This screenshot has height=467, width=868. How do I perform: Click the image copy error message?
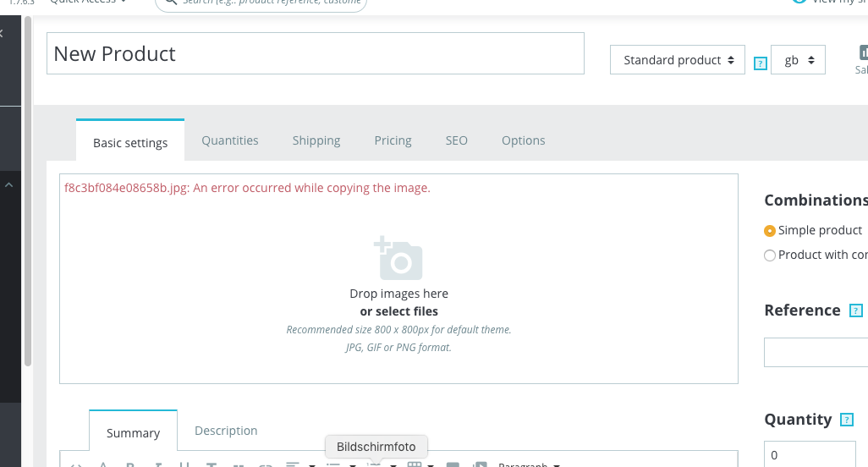point(247,188)
